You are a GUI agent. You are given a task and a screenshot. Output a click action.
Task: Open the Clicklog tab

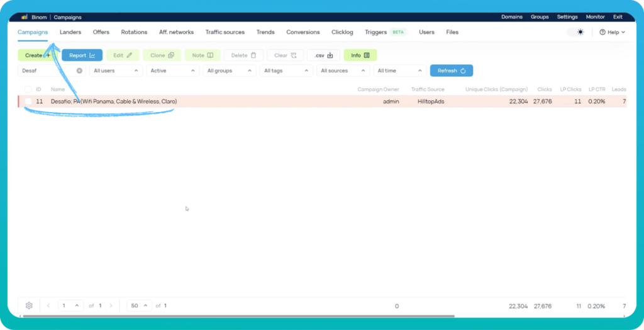coord(342,32)
